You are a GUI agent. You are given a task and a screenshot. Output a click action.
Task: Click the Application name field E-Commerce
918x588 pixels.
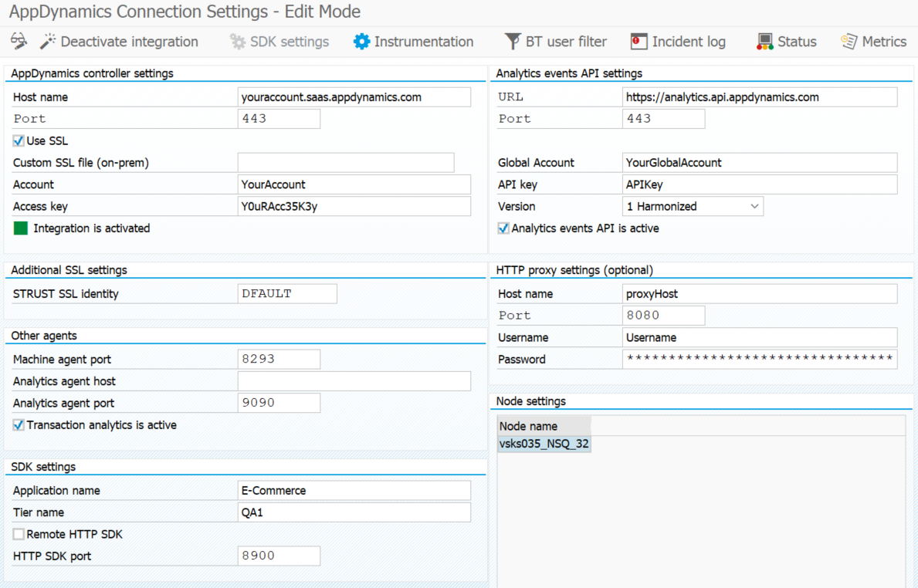pyautogui.click(x=354, y=490)
